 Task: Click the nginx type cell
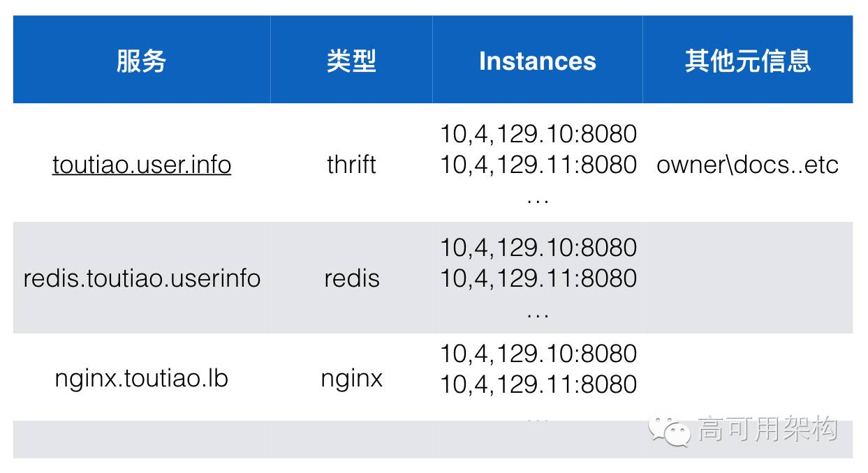(x=352, y=379)
